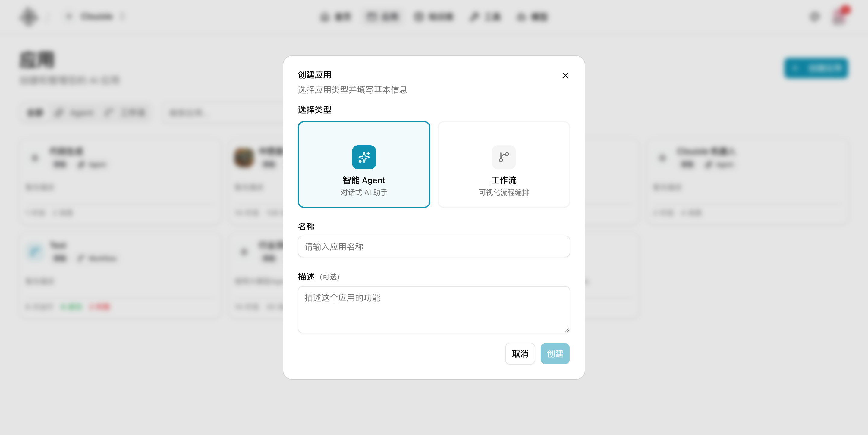Click the app logo in the top-left corner
868x435 pixels.
(x=29, y=17)
